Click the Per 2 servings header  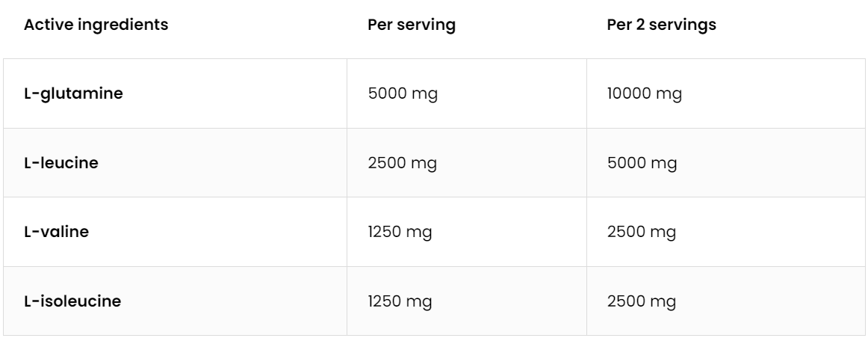[661, 25]
